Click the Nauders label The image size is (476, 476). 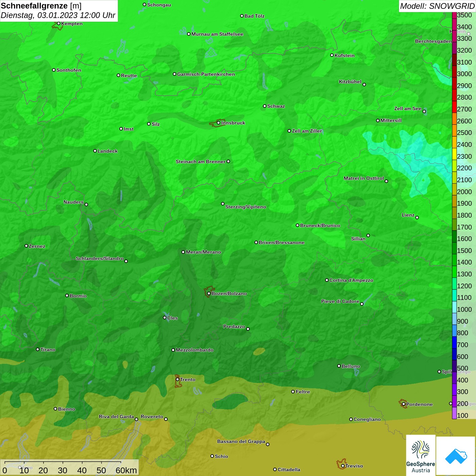(x=73, y=202)
